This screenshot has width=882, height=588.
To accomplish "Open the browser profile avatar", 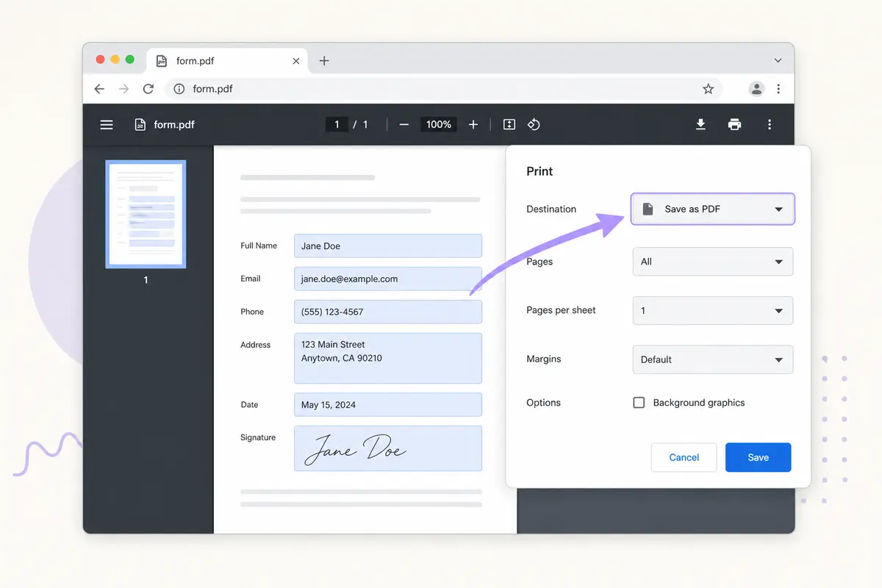I will pos(756,89).
